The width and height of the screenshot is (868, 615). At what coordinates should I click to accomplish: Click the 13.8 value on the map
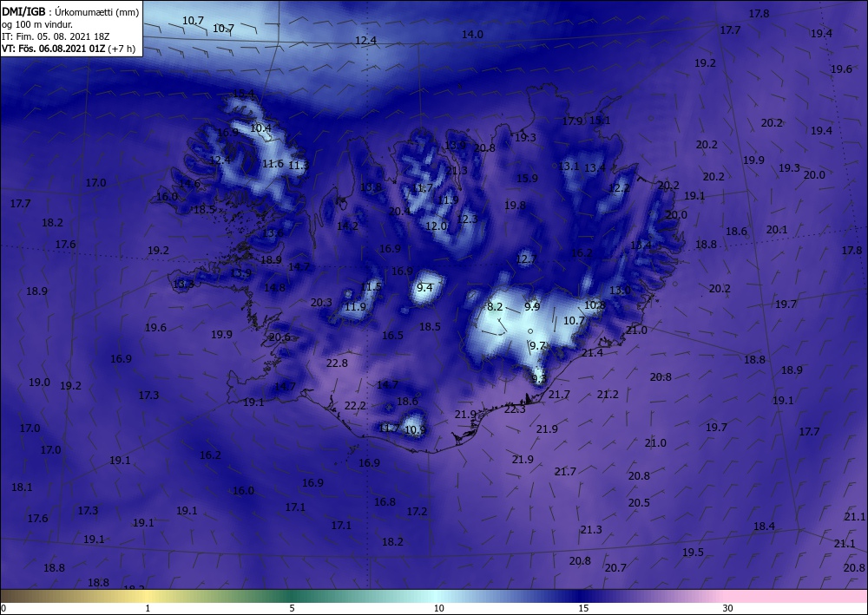click(x=371, y=187)
